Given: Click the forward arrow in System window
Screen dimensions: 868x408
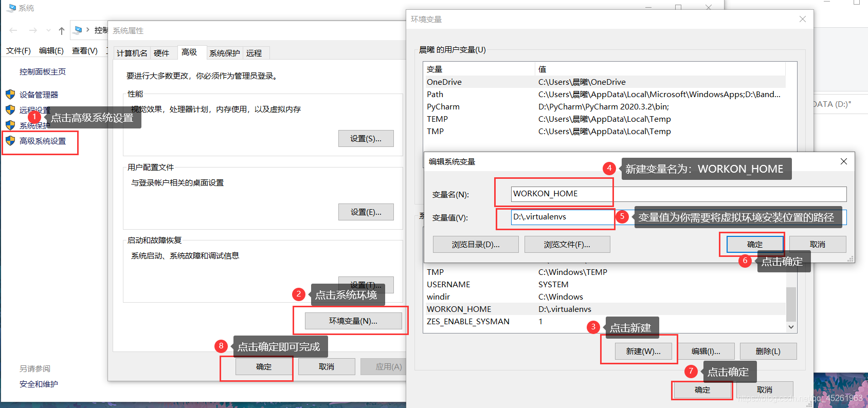Looking at the screenshot, I should click(x=33, y=31).
